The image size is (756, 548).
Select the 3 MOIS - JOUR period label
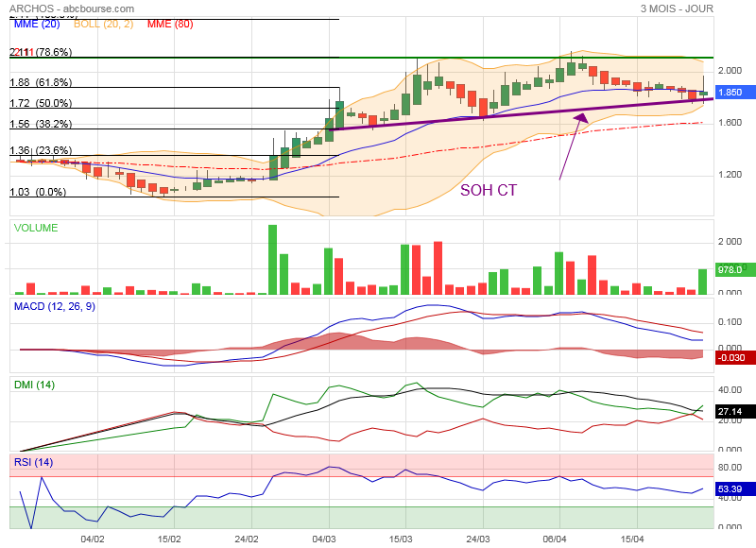tap(677, 9)
